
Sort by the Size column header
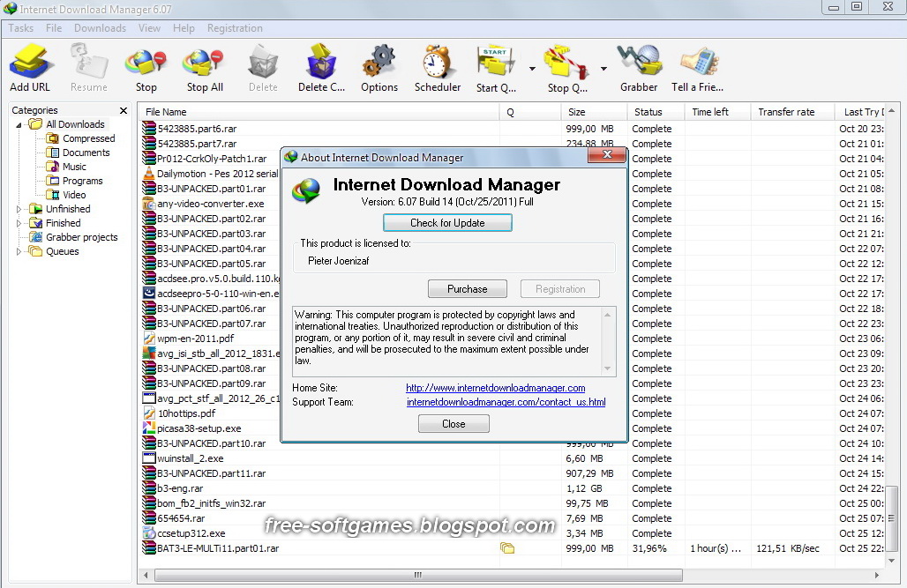point(594,112)
